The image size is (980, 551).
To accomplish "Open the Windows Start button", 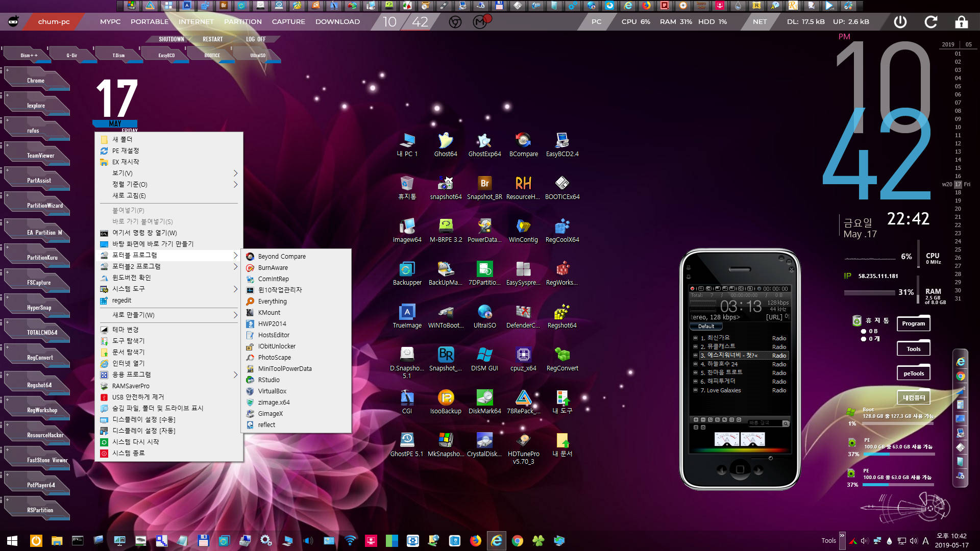I will pos(12,541).
